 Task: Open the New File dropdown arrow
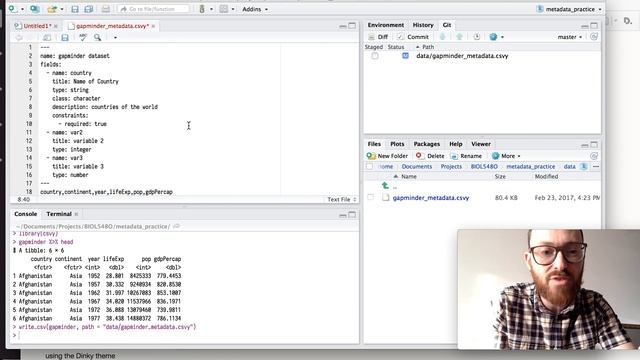tap(22, 9)
